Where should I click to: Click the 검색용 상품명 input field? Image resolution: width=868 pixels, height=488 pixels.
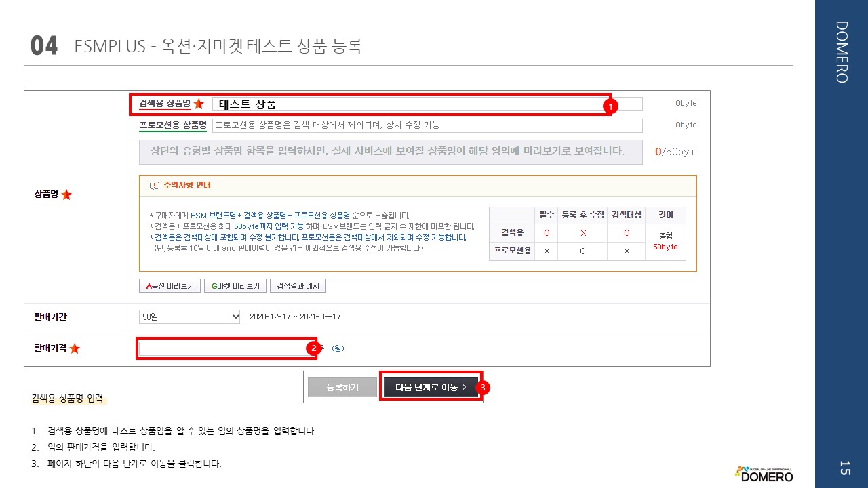point(427,104)
